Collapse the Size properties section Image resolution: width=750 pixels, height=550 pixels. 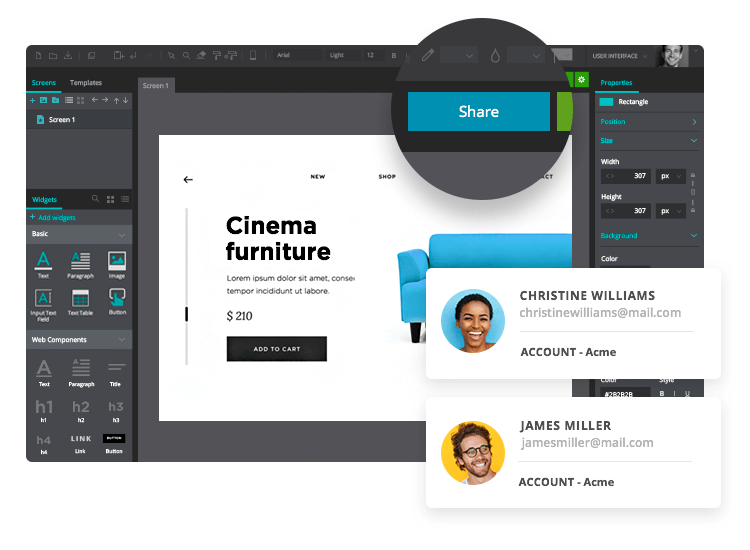click(x=694, y=141)
